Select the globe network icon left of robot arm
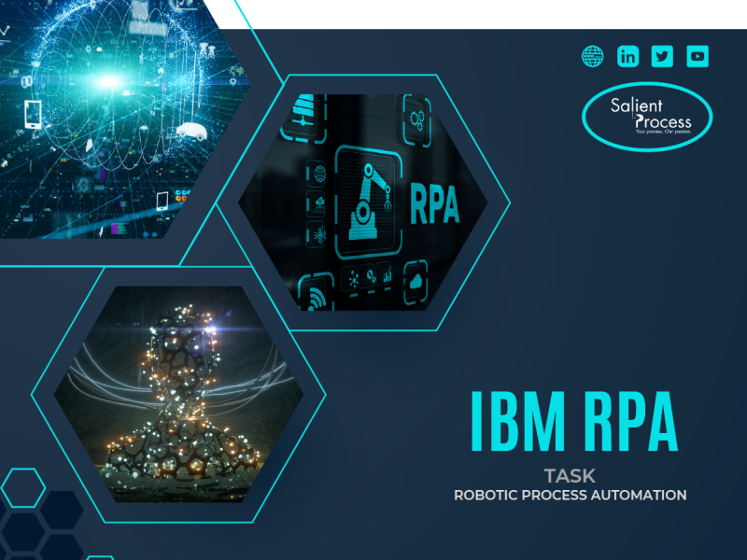Image resolution: width=747 pixels, height=560 pixels. pos(318,172)
